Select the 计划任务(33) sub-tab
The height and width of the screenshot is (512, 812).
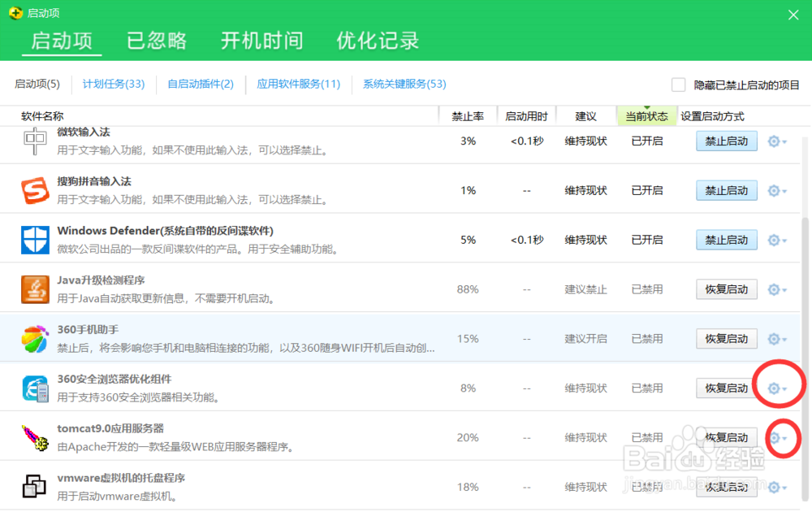114,84
